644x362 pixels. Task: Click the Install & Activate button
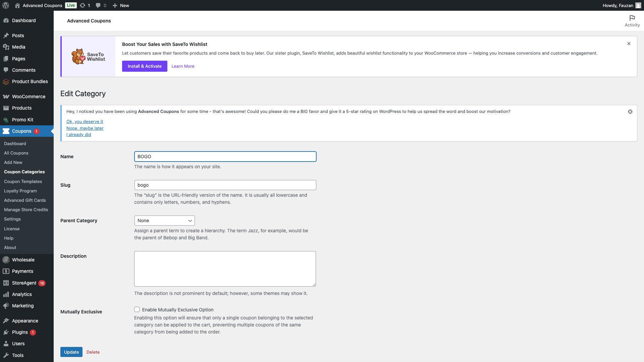(145, 66)
